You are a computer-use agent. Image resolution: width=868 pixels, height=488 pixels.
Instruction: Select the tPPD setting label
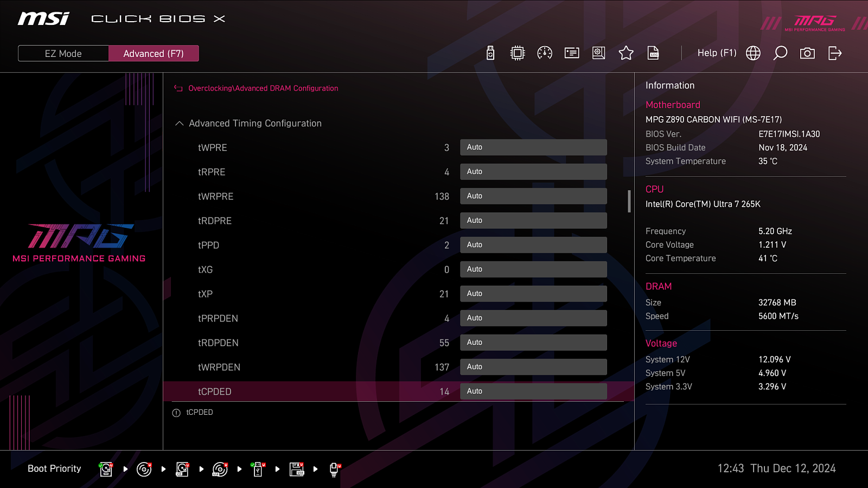pos(209,245)
